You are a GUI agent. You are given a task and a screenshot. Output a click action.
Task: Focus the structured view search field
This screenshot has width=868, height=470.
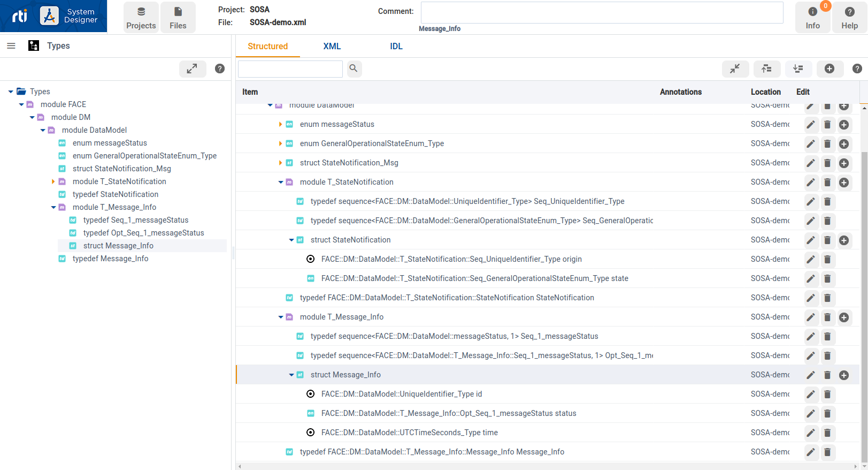(x=290, y=69)
